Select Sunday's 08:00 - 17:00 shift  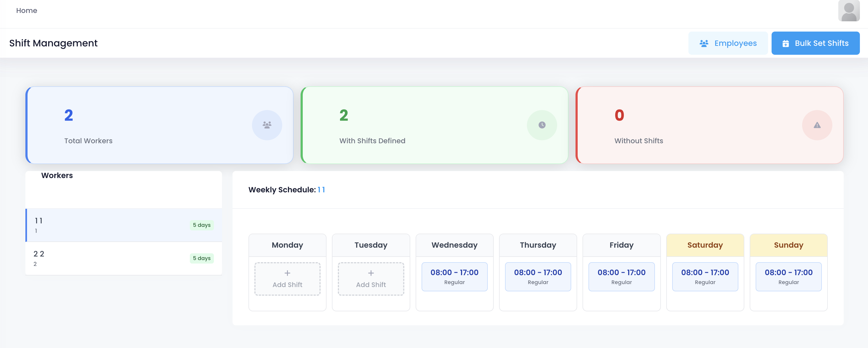coord(789,276)
